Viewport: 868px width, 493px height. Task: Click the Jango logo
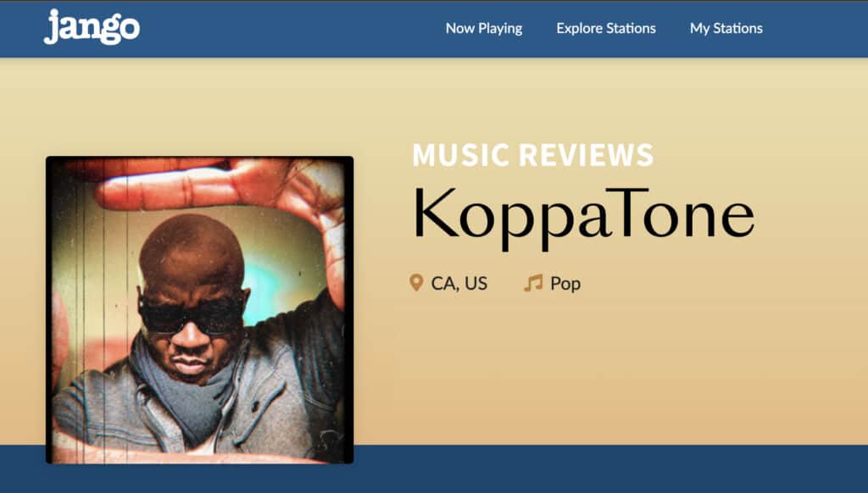point(92,27)
